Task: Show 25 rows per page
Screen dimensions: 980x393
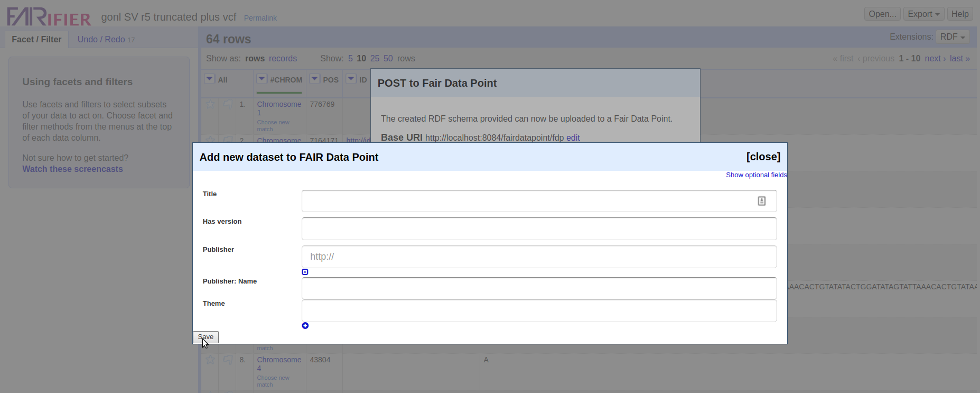Action: pyautogui.click(x=375, y=59)
